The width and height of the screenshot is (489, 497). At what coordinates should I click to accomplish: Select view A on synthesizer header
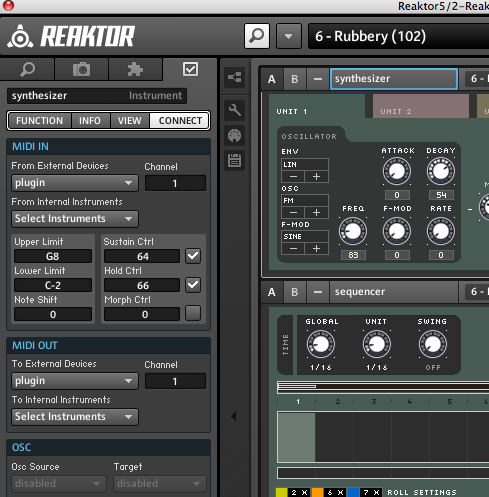pyautogui.click(x=272, y=79)
